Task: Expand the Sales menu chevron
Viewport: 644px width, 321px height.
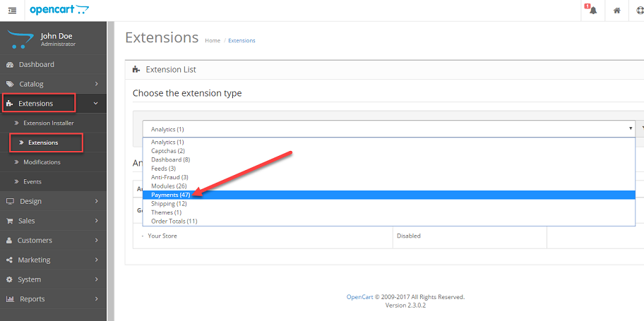Action: (x=97, y=221)
